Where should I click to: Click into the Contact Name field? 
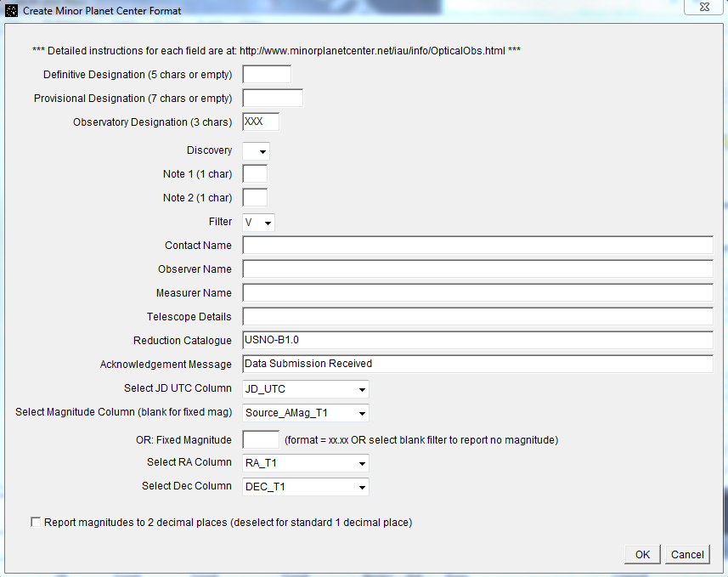pos(477,246)
